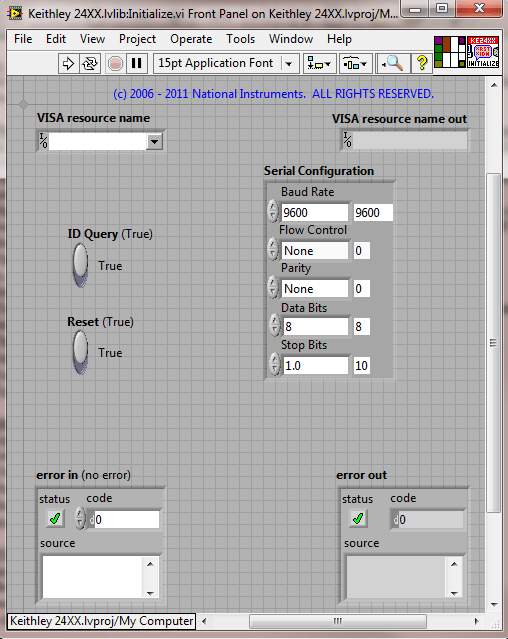Open the View menu

tap(92, 39)
